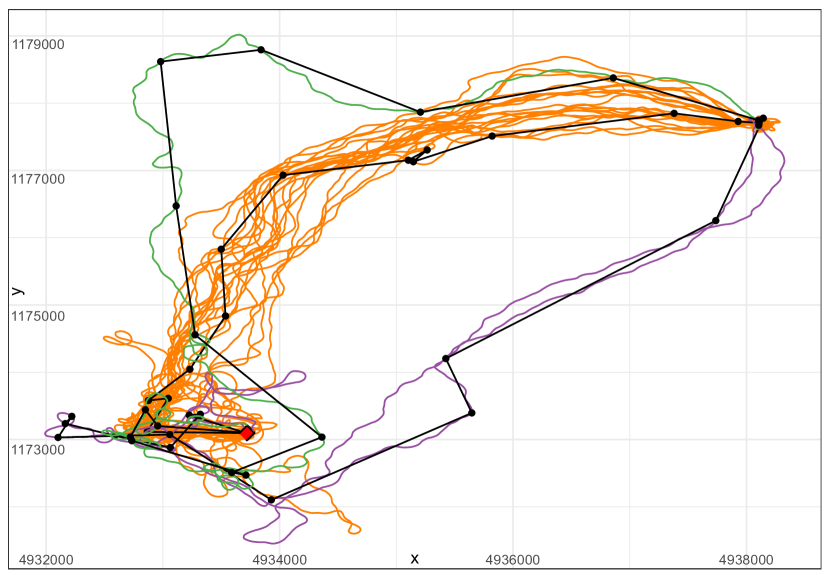
Task: Click y-axis label 1177000
Action: [x=38, y=179]
